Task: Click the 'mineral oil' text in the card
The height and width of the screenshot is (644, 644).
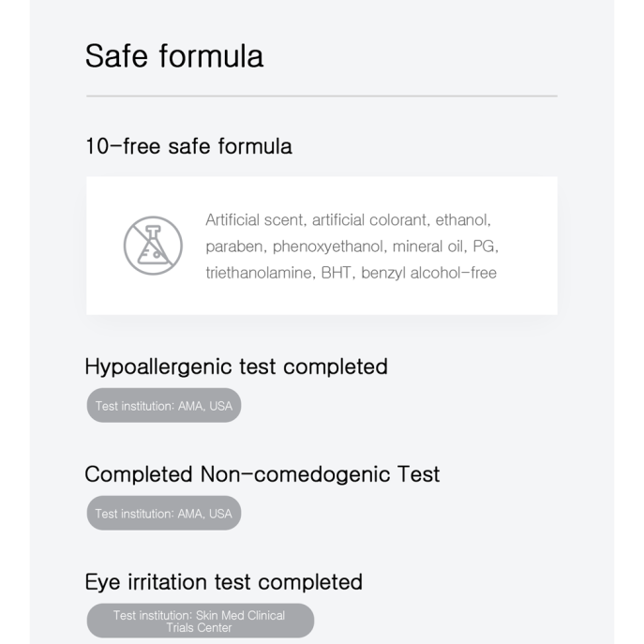Action: (427, 247)
